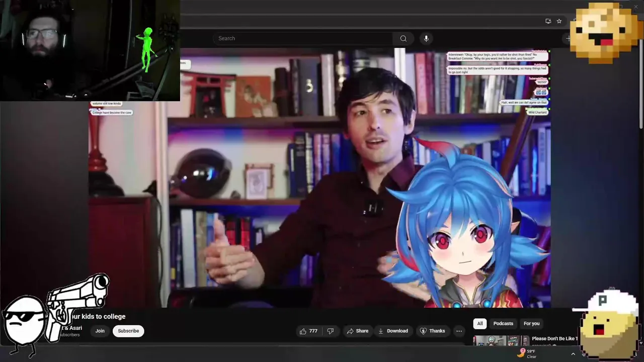This screenshot has height=362, width=644.
Task: Open weather widget showing 59°F Clear
Action: [x=527, y=353]
